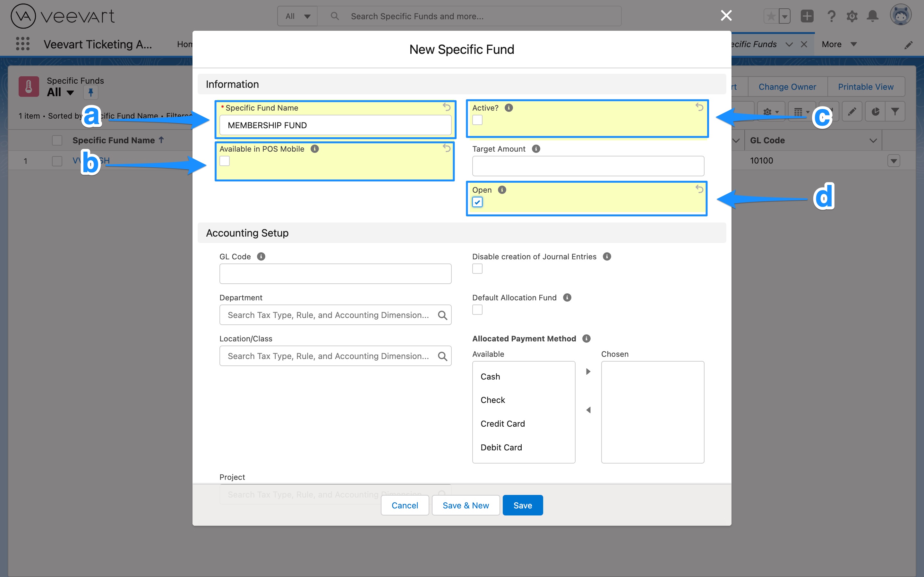Open the All search scope dropdown
Viewport: 924px width, 577px height.
pos(297,16)
